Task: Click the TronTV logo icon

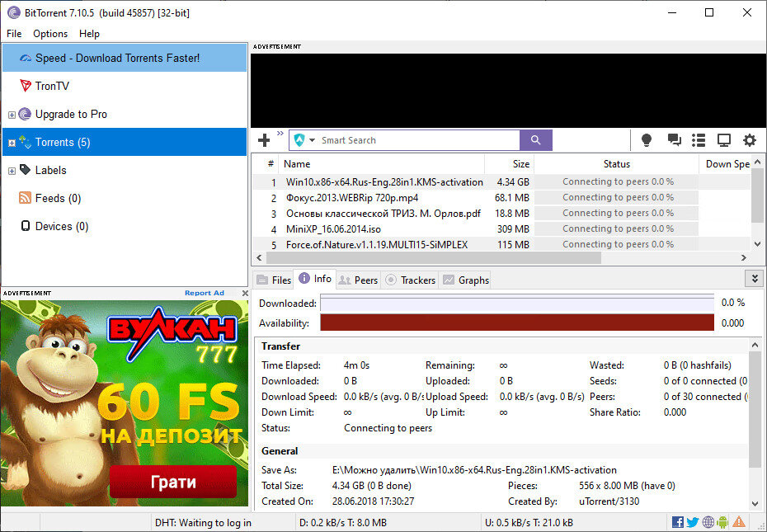Action: pos(25,86)
